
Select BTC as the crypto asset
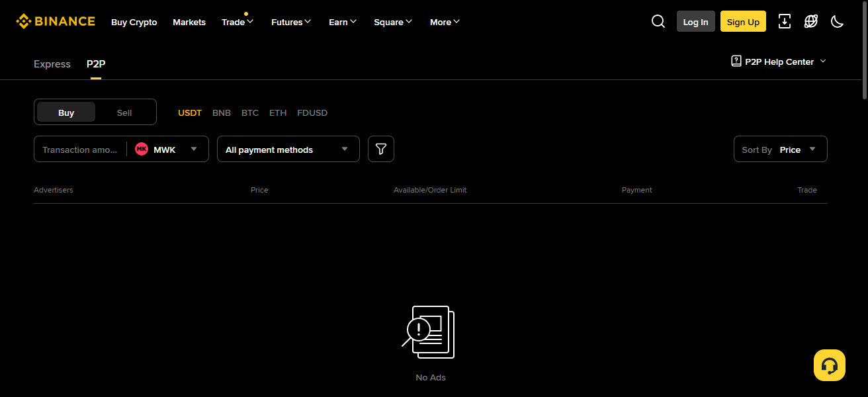point(250,112)
